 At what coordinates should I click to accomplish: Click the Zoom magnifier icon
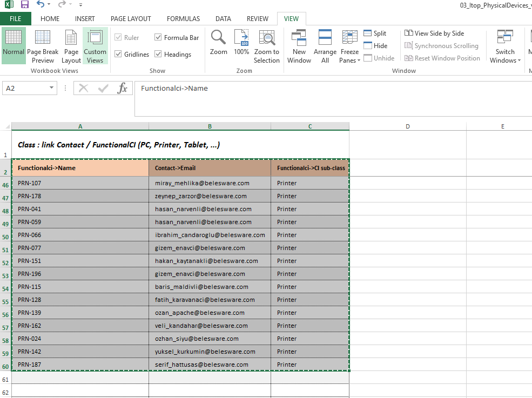(218, 43)
